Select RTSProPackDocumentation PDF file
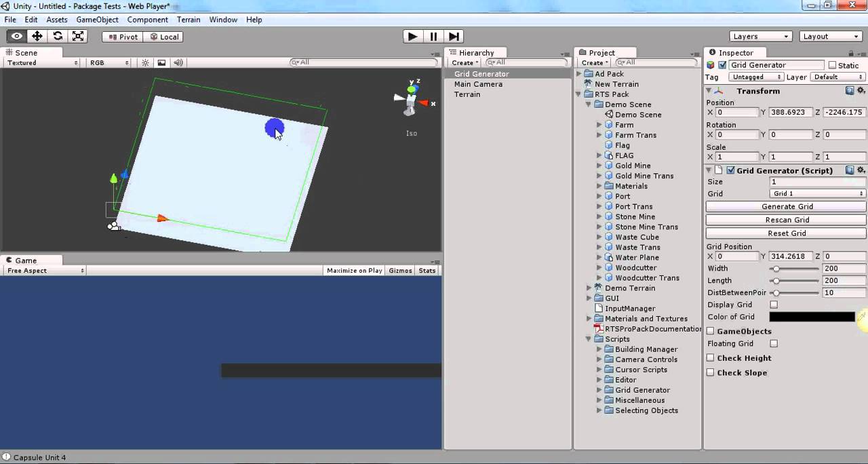Viewport: 868px width, 464px height. point(648,328)
